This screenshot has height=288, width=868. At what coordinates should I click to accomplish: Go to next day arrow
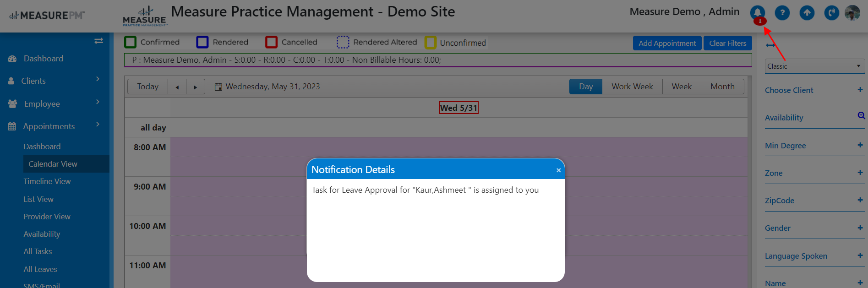click(195, 87)
